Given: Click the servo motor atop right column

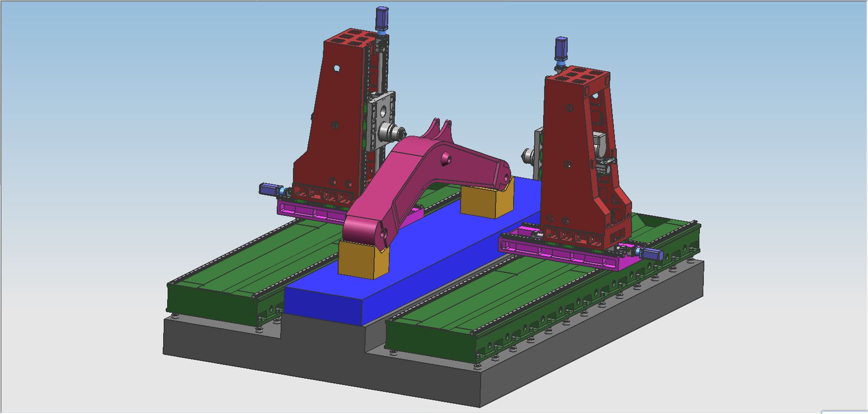Looking at the screenshot, I should pos(561,50).
